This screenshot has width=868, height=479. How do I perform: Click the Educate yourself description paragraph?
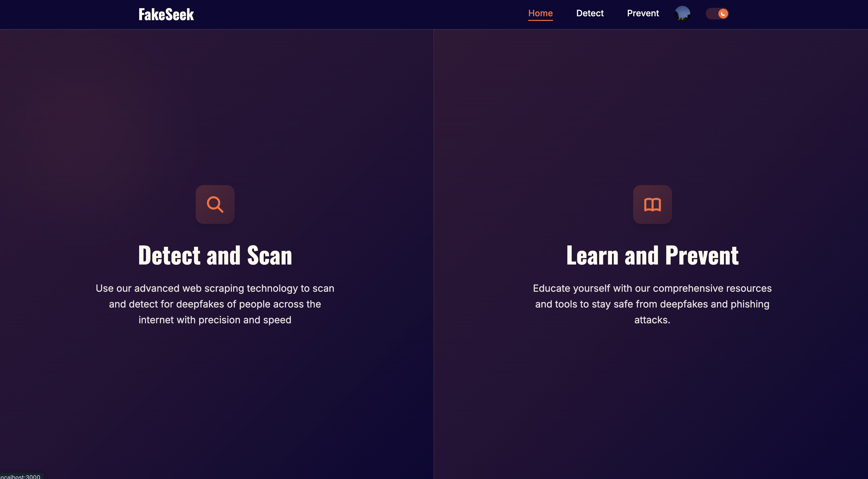(652, 304)
